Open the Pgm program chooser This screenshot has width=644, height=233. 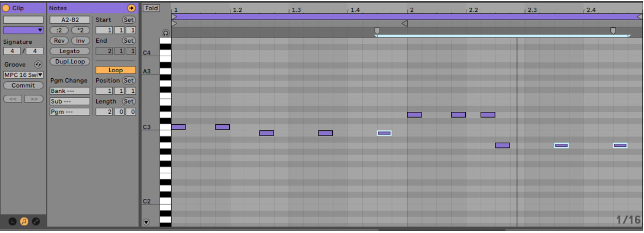click(70, 112)
